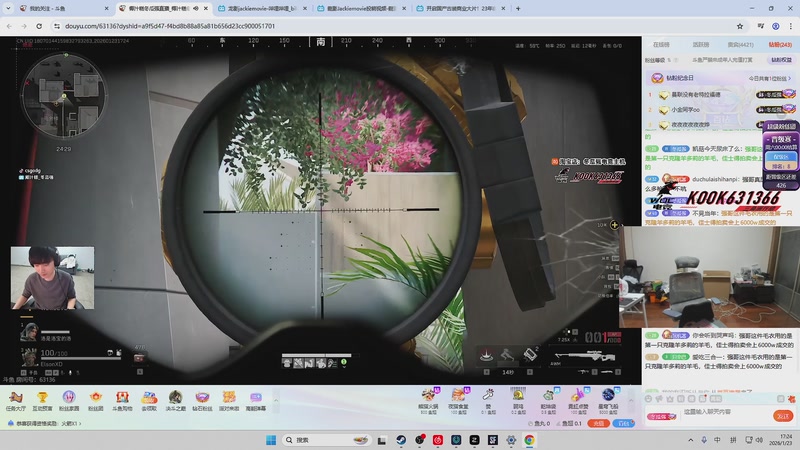Open the browser tab list dropdown

click(x=8, y=8)
